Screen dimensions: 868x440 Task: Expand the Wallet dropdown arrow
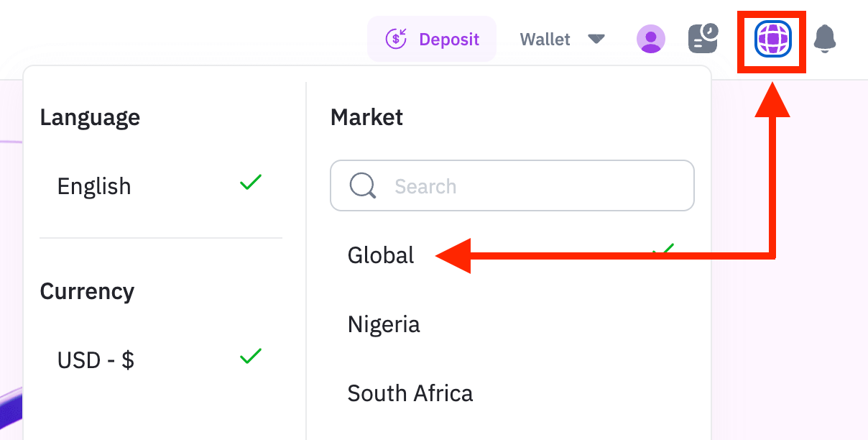point(596,39)
